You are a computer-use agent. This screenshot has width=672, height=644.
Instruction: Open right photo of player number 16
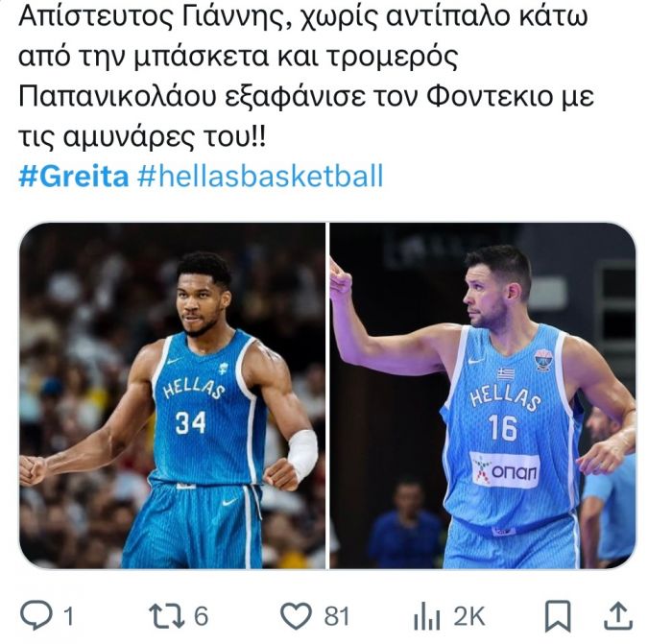coord(483,395)
